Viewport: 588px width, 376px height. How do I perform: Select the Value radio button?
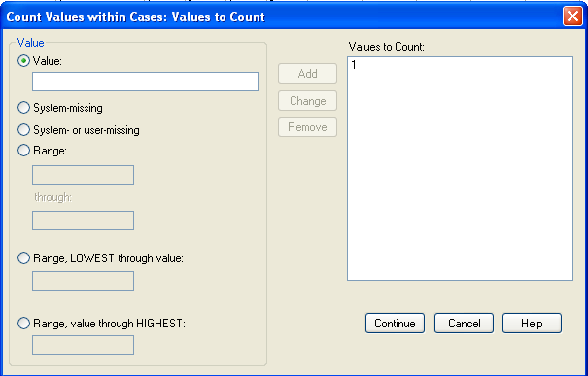(x=23, y=61)
